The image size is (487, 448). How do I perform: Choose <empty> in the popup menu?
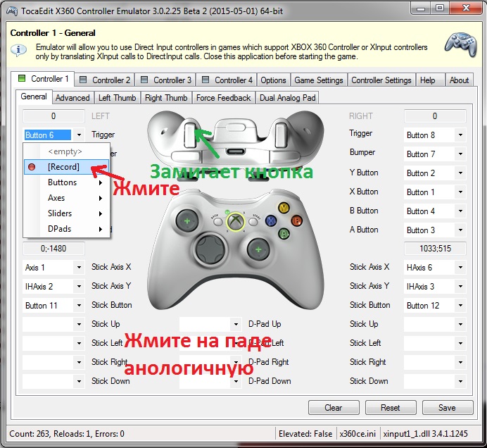click(66, 151)
